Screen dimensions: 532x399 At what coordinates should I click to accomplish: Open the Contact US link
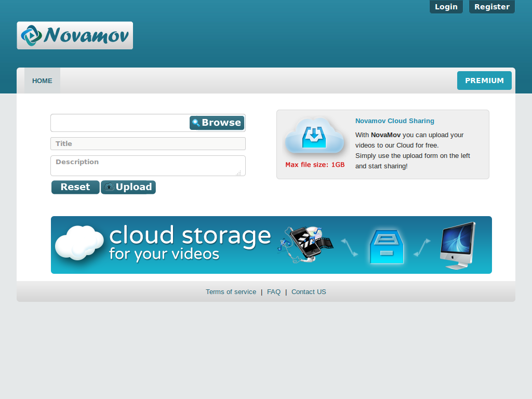(x=309, y=292)
